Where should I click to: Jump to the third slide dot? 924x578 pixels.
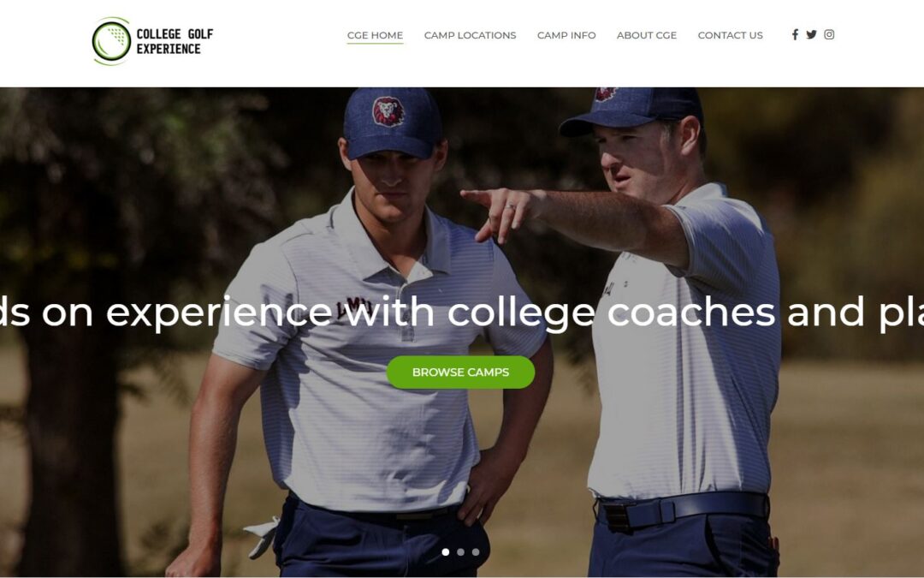point(476,552)
